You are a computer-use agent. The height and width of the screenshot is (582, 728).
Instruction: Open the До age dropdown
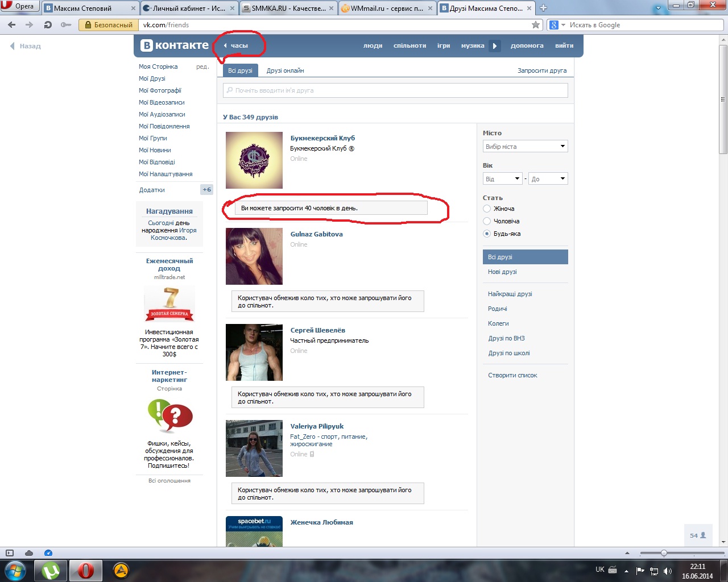(x=548, y=179)
